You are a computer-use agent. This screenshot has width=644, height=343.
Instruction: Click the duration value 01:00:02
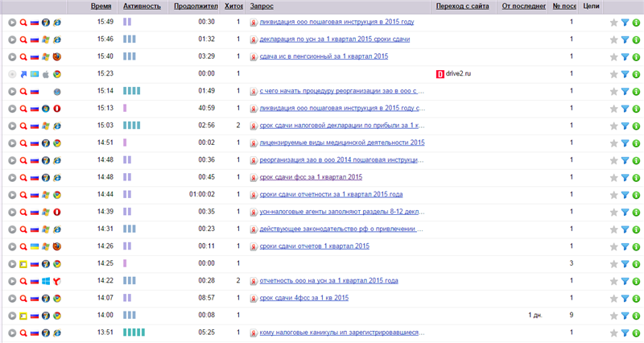pos(202,194)
